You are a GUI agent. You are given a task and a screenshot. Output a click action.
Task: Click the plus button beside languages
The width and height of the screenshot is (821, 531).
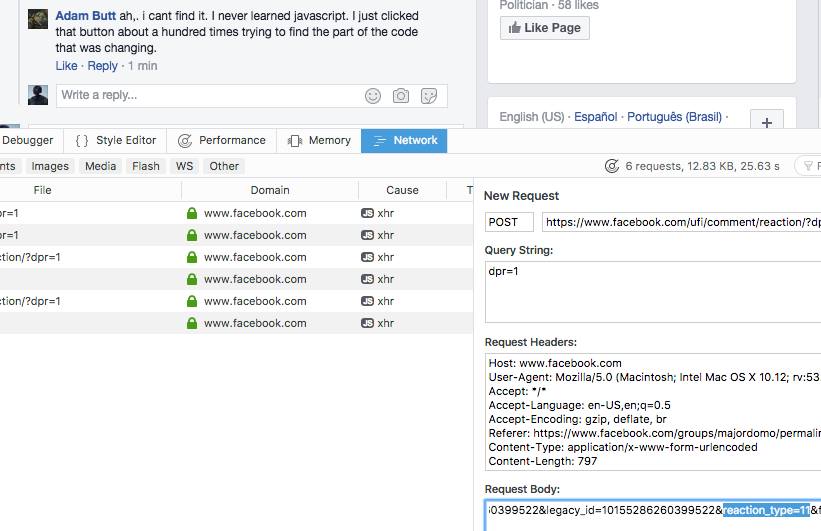[x=767, y=123]
